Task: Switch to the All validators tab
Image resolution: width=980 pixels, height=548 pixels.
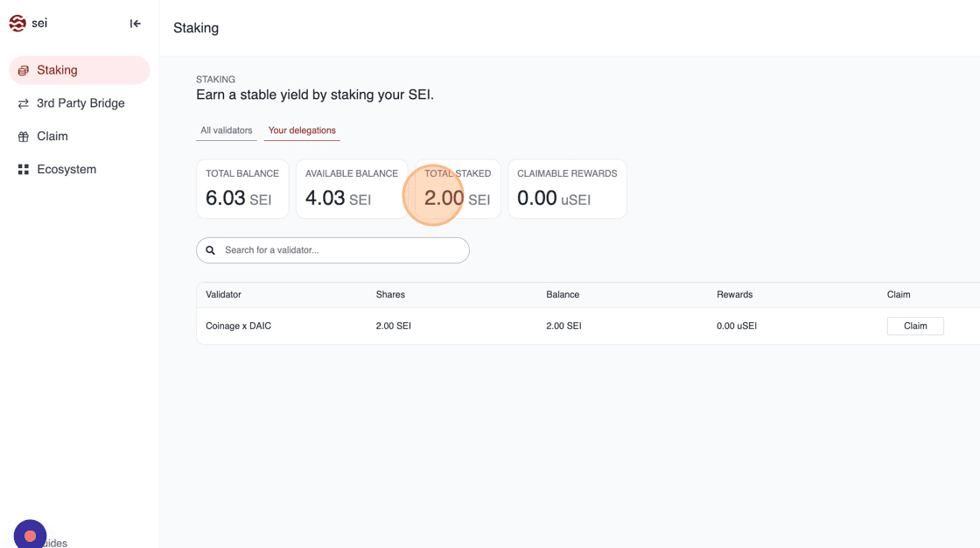Action: [226, 130]
